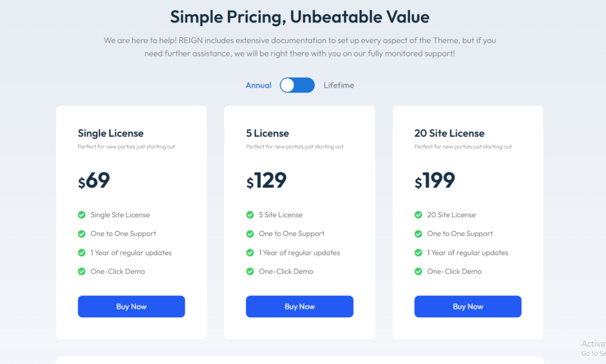Click the checkmark icon beside "Single Site License"
This screenshot has width=606, height=364.
[x=81, y=215]
